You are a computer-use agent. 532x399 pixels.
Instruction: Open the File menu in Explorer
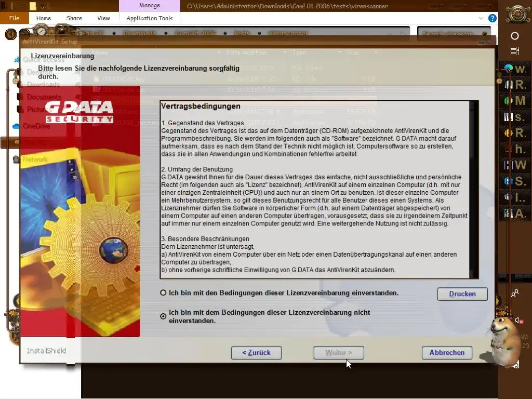pos(14,18)
